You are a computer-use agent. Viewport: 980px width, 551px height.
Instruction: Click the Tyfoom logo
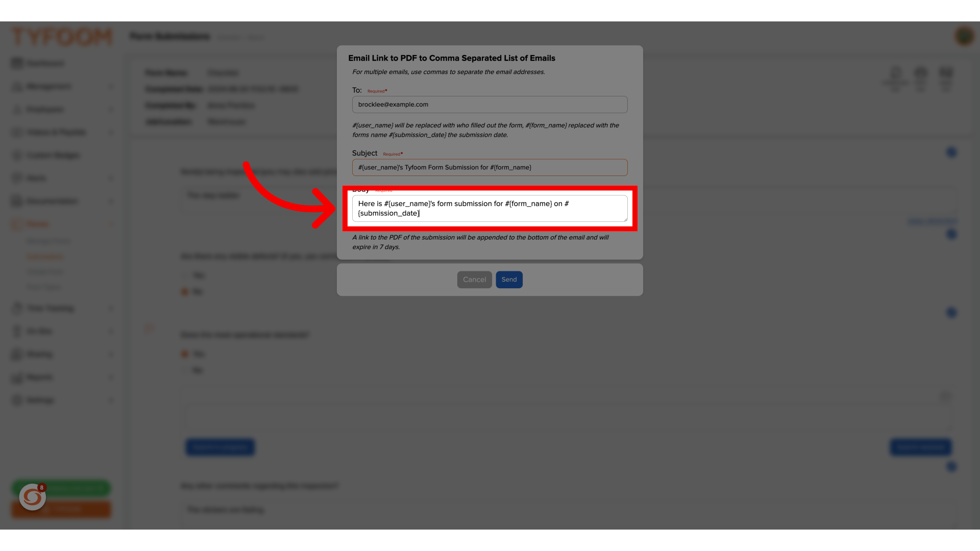(62, 37)
